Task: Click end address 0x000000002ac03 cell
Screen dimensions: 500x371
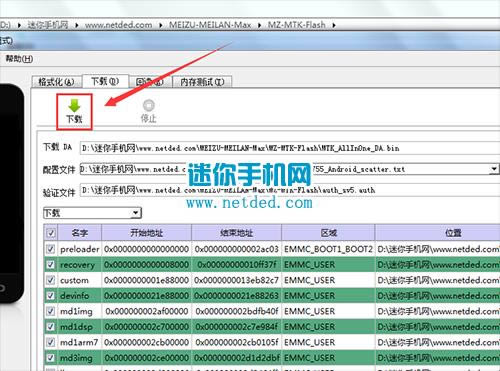Action: click(x=237, y=249)
